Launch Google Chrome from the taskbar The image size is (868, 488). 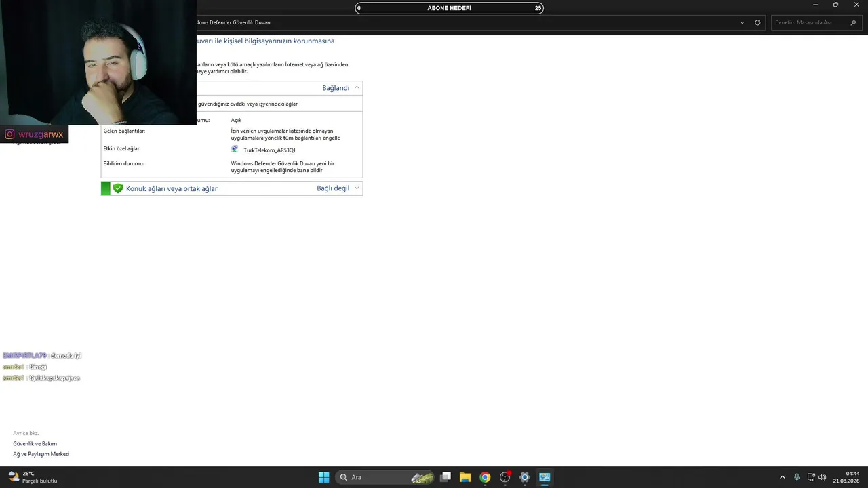coord(485,477)
